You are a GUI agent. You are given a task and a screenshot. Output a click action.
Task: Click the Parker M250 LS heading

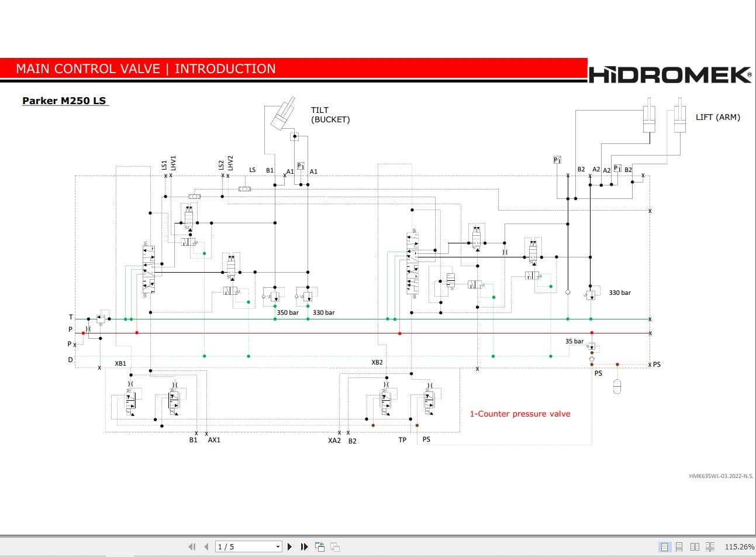(x=64, y=101)
